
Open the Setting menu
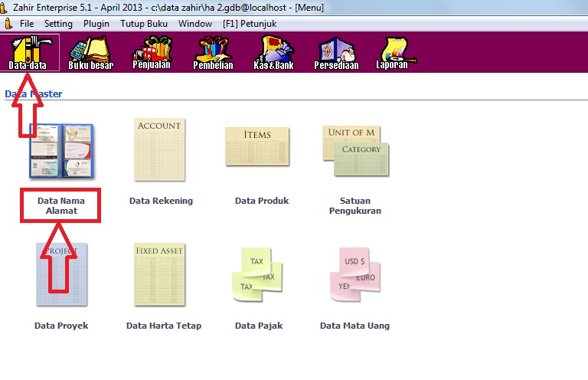(x=58, y=24)
